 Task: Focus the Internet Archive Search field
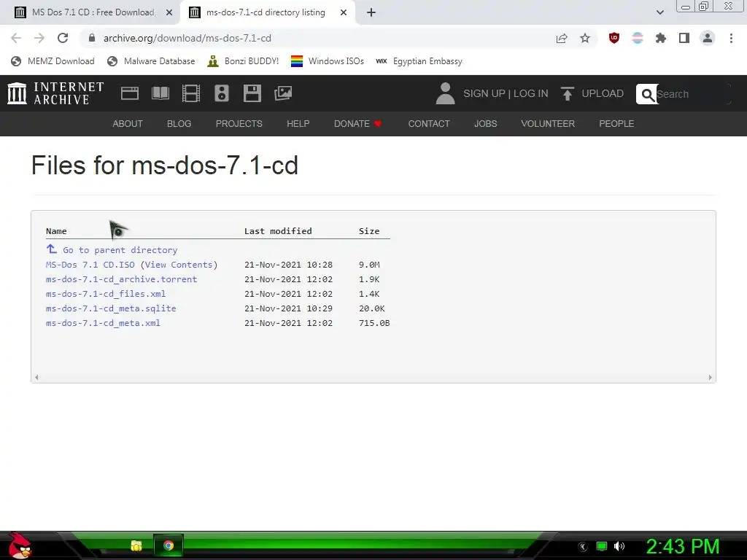(693, 94)
